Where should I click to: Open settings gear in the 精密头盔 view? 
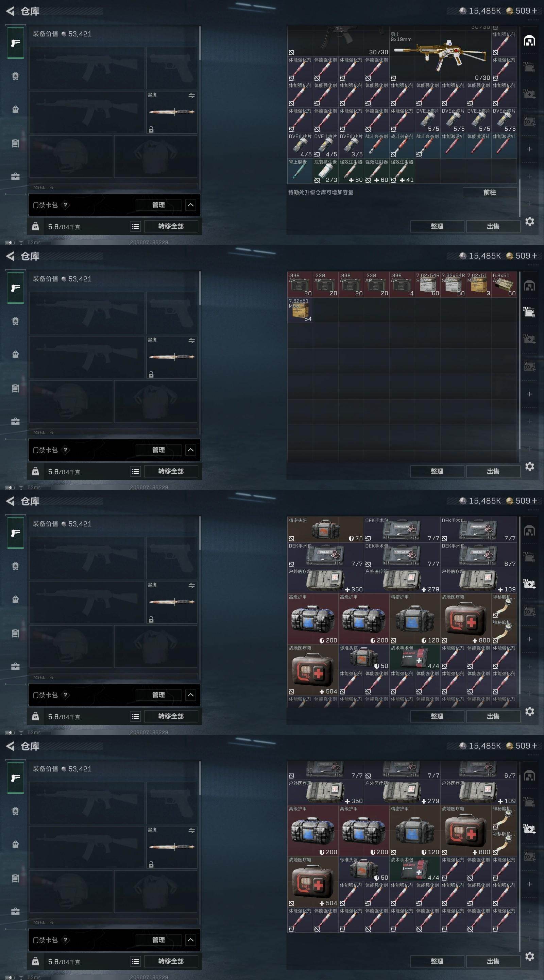[x=530, y=712]
